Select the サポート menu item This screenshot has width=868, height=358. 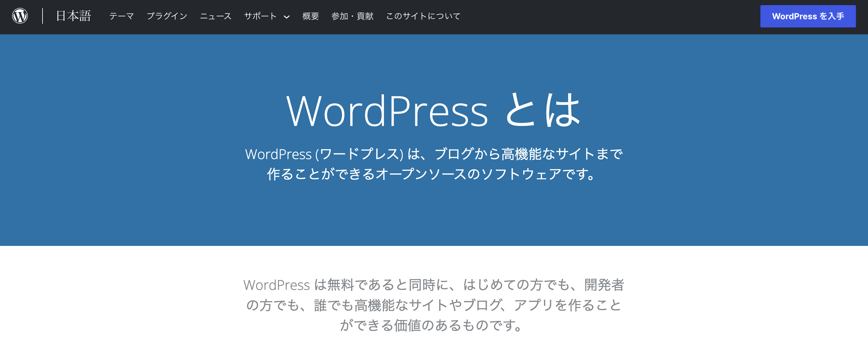click(260, 16)
